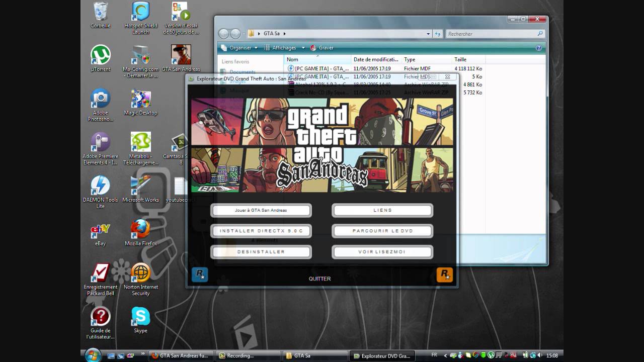This screenshot has height=362, width=644.
Task: Show hidden system tray icons arrow
Action: point(445,355)
